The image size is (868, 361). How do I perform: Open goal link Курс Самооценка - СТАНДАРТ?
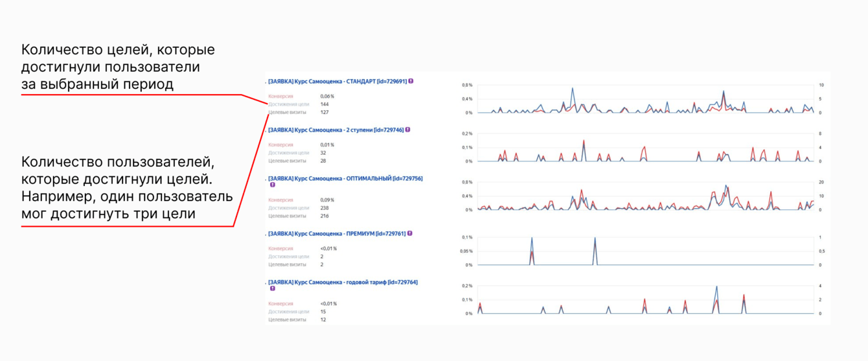(x=337, y=82)
